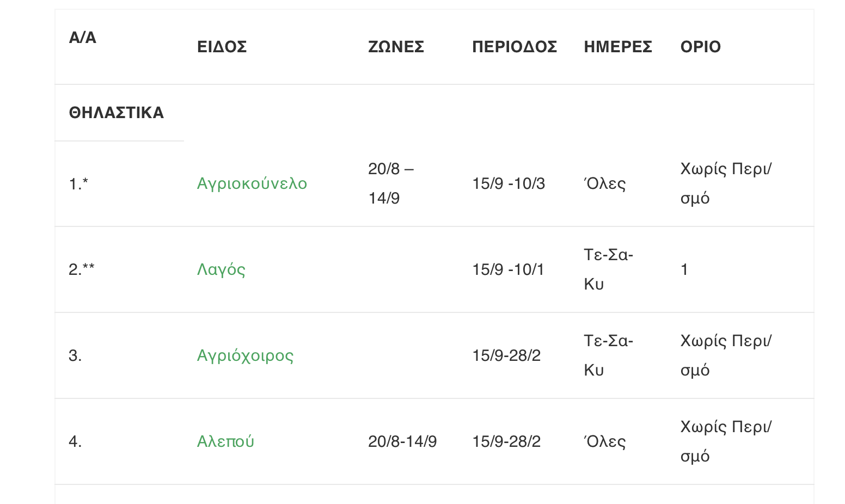Select the ΟΡΙΟ column header
845x504 pixels.
700,47
